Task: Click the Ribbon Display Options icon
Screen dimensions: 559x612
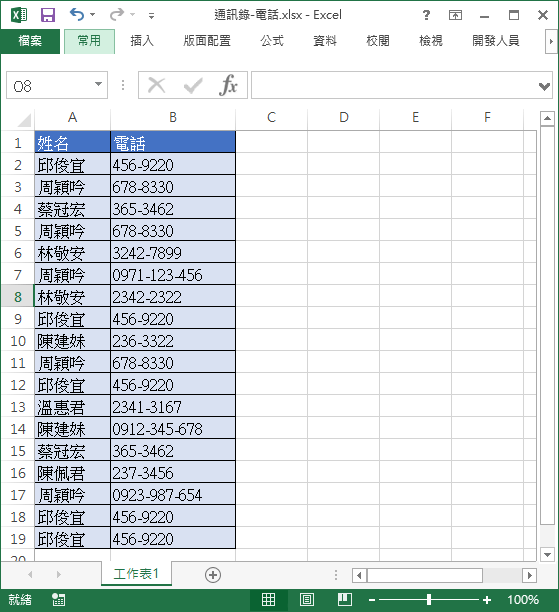Action: point(455,15)
